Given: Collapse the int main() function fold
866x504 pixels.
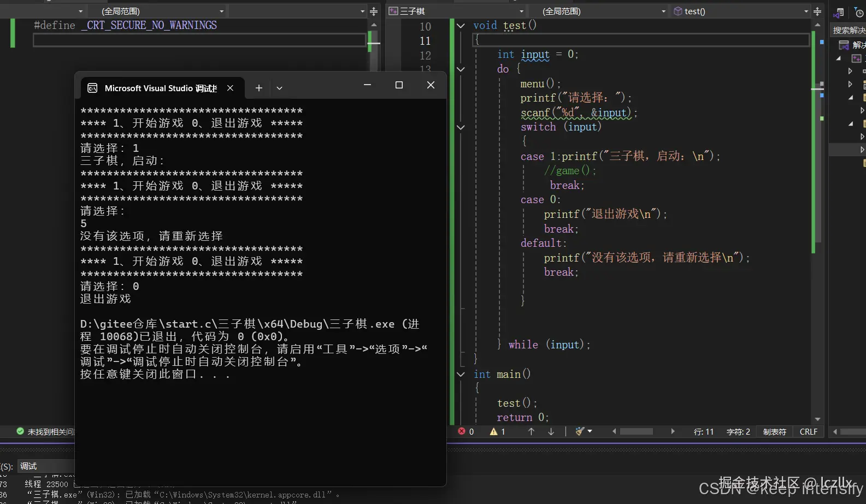Looking at the screenshot, I should tap(461, 375).
